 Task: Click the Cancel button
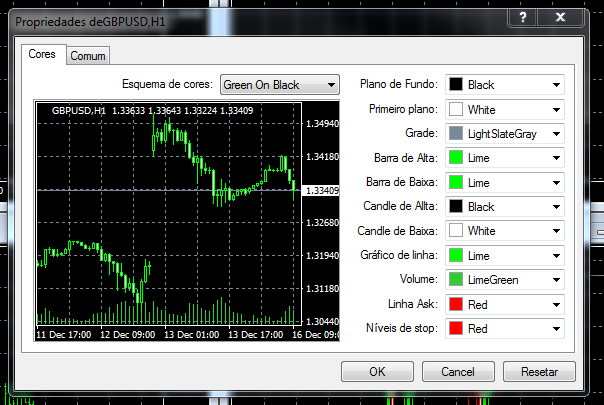pyautogui.click(x=458, y=371)
